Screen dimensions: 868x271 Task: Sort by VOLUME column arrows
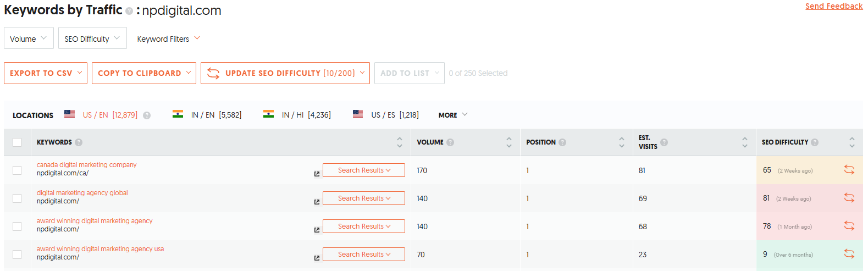(509, 142)
